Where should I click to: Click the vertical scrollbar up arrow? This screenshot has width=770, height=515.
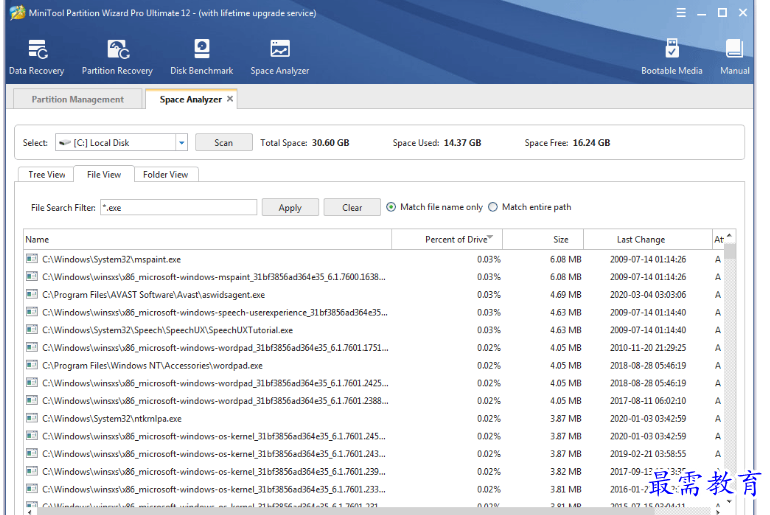tap(730, 236)
